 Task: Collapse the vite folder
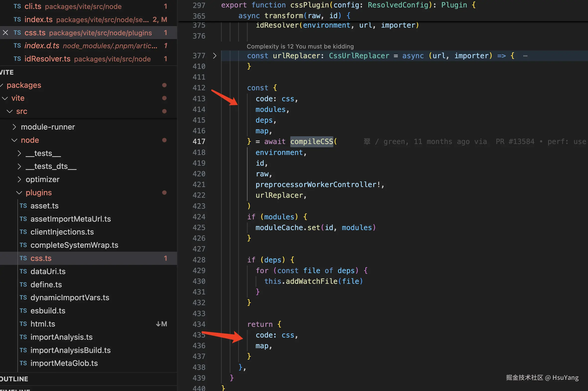point(5,98)
